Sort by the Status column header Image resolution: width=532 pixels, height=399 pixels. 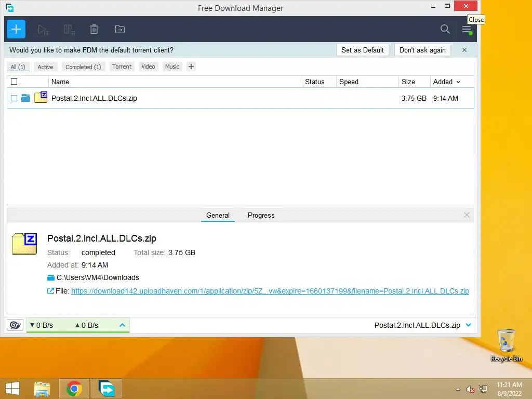click(x=319, y=82)
